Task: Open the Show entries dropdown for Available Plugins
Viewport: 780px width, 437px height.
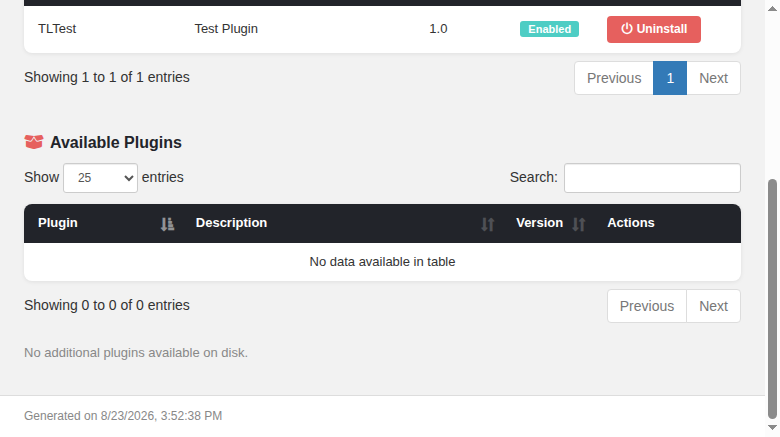Action: [x=100, y=178]
